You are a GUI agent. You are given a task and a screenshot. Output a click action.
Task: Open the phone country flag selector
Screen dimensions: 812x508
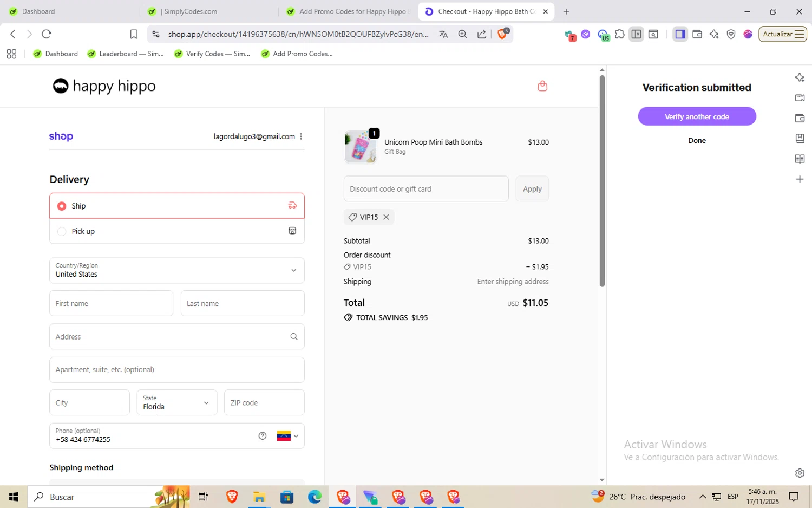[x=287, y=436]
